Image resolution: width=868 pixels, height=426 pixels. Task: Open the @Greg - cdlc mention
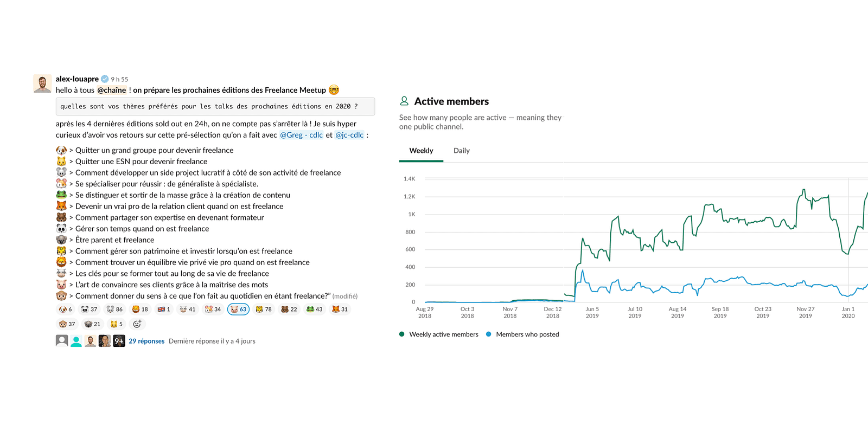(301, 135)
